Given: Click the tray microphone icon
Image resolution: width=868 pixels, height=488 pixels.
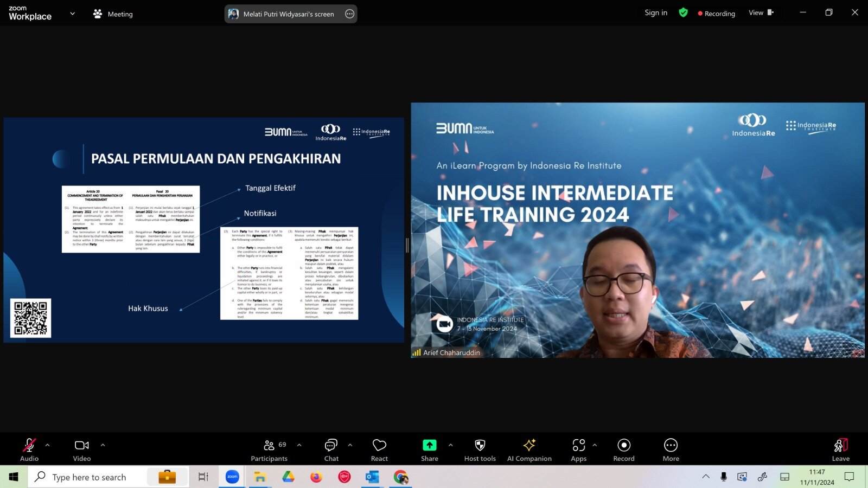Looking at the screenshot, I should click(724, 477).
